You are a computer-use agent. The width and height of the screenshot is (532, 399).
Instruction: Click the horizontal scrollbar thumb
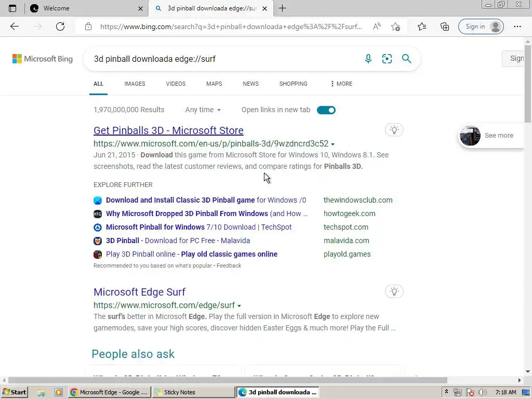tap(228, 380)
